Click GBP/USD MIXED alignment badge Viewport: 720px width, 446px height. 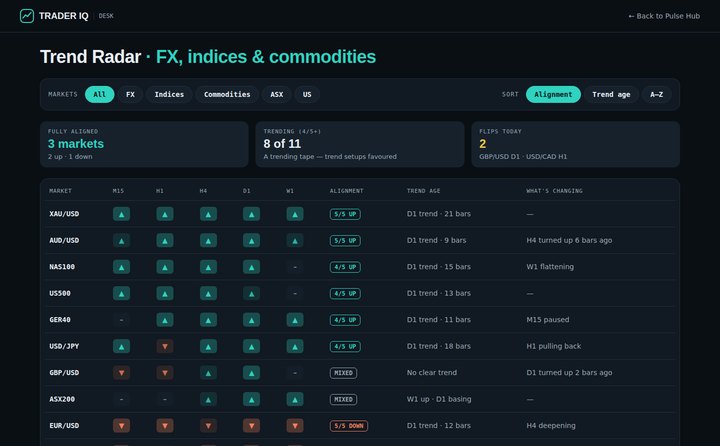tap(343, 373)
